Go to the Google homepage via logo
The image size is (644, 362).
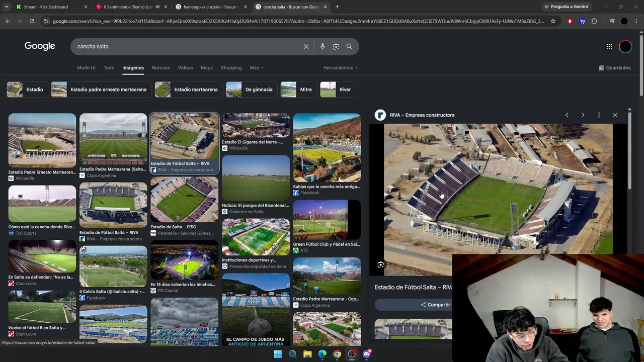tap(40, 46)
